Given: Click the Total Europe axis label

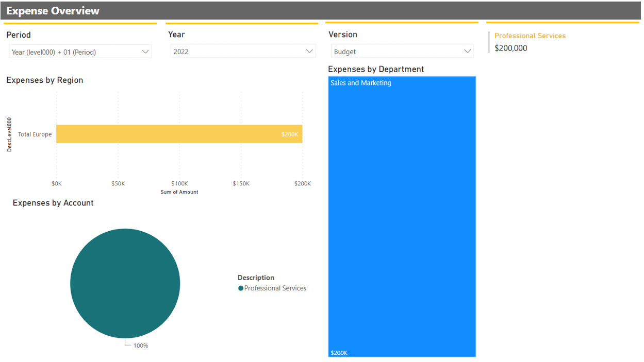Looking at the screenshot, I should coord(35,134).
